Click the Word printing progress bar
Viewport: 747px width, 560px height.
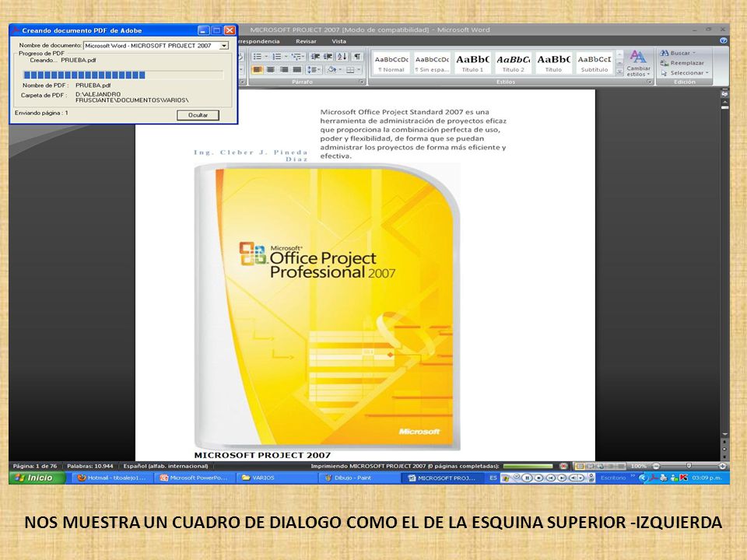[x=528, y=466]
